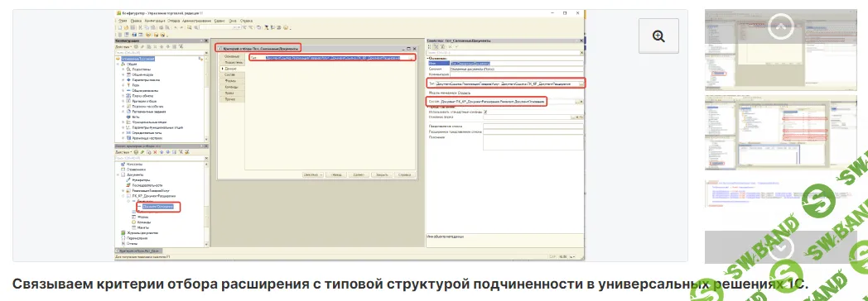Open the Отладка menu
Viewport: 868px width, 301px height.
tap(173, 21)
